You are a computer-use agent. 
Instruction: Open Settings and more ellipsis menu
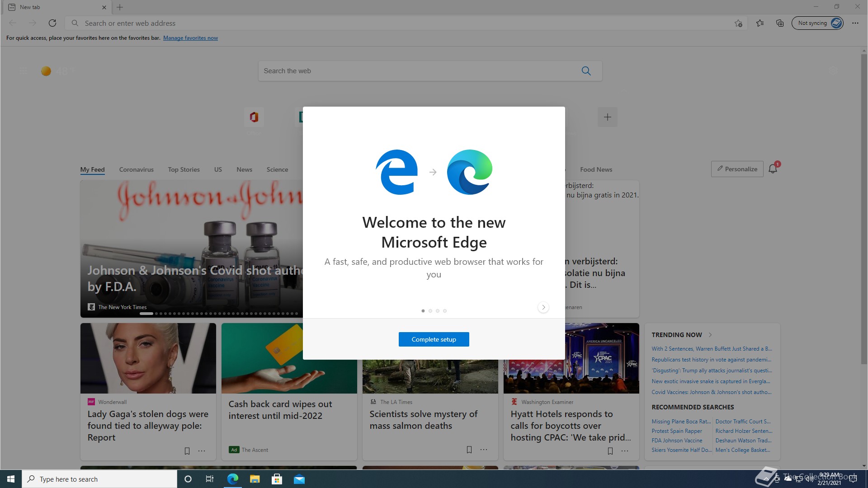tap(855, 23)
